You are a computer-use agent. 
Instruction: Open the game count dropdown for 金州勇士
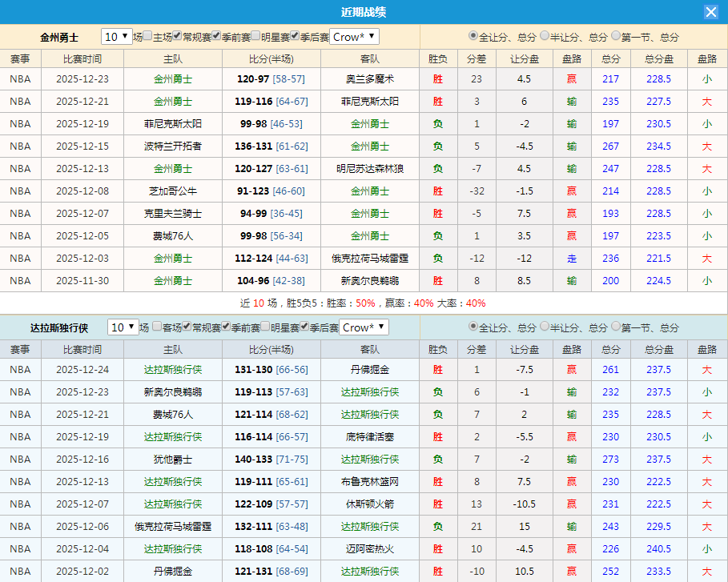(x=116, y=36)
